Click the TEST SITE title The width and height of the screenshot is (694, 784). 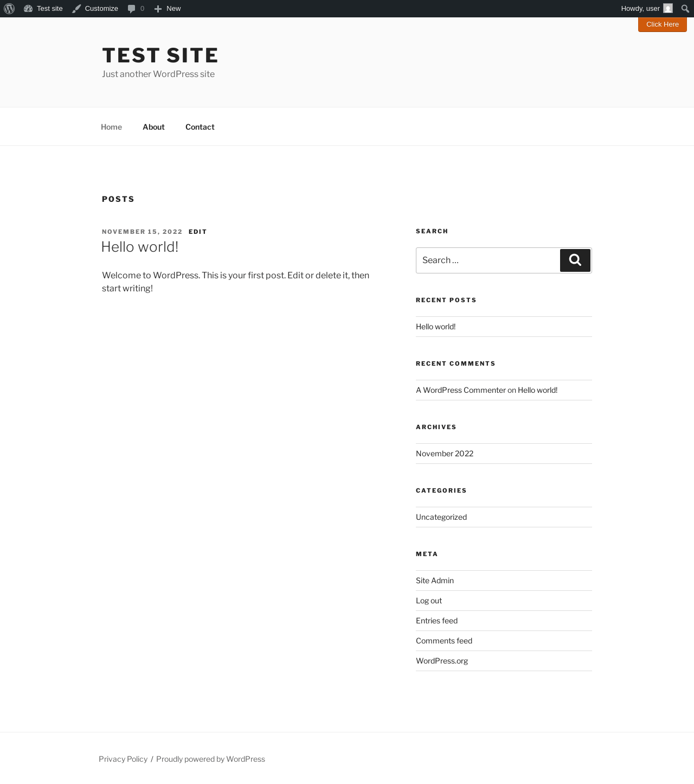pyautogui.click(x=160, y=55)
